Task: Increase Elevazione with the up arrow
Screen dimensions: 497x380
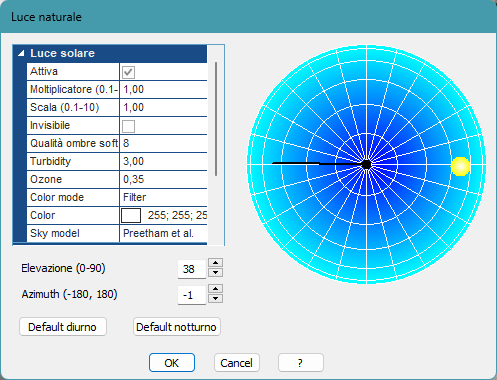Action: pos(215,263)
